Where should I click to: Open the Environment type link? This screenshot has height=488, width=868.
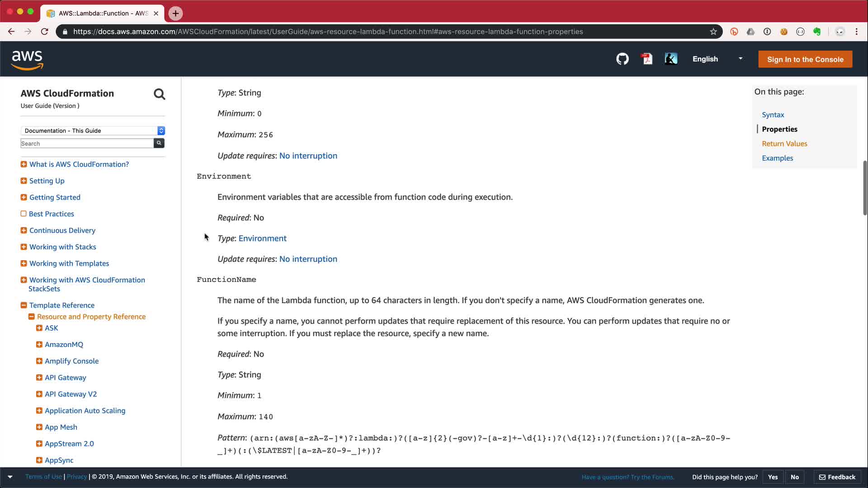tap(262, 238)
